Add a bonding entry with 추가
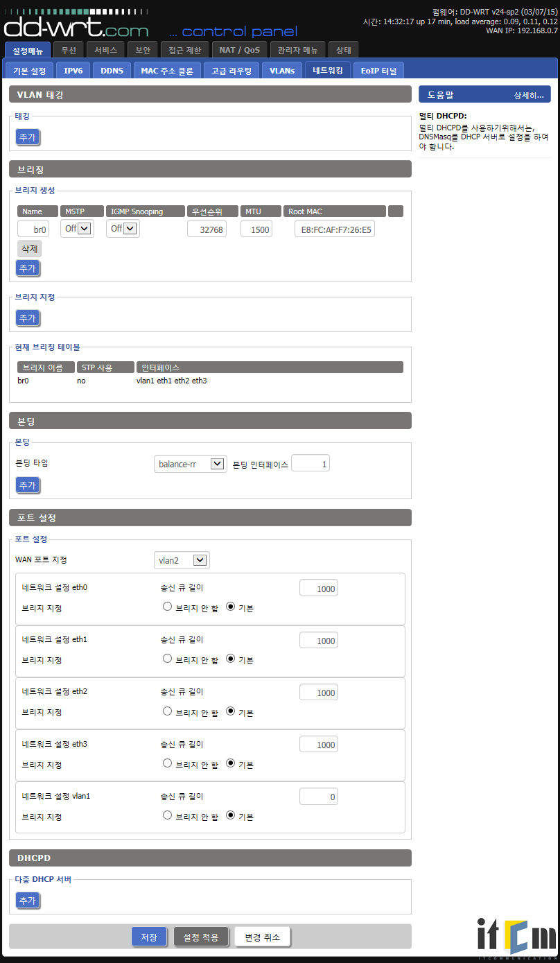The image size is (560, 963). tap(28, 485)
